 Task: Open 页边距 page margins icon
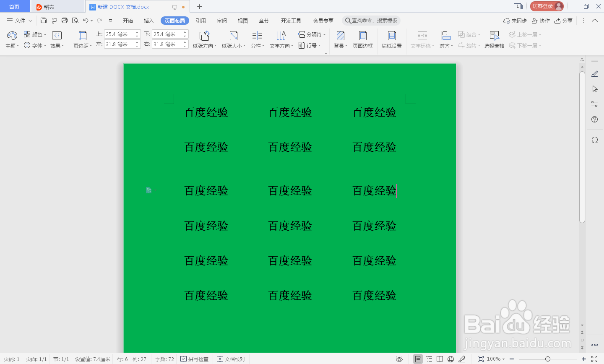pyautogui.click(x=83, y=36)
